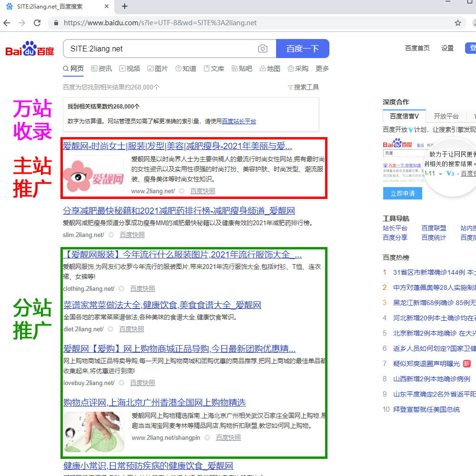Bookmark this page with the star icon

click(458, 23)
